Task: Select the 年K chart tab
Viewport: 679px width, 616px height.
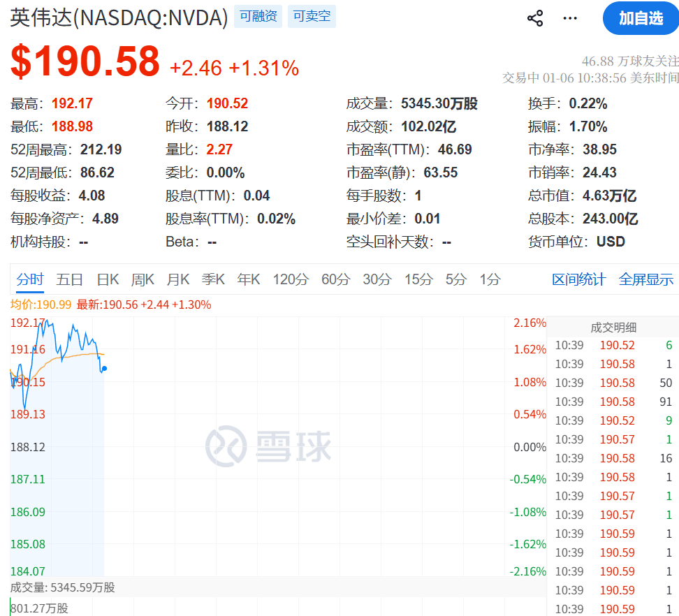Action: tap(249, 279)
